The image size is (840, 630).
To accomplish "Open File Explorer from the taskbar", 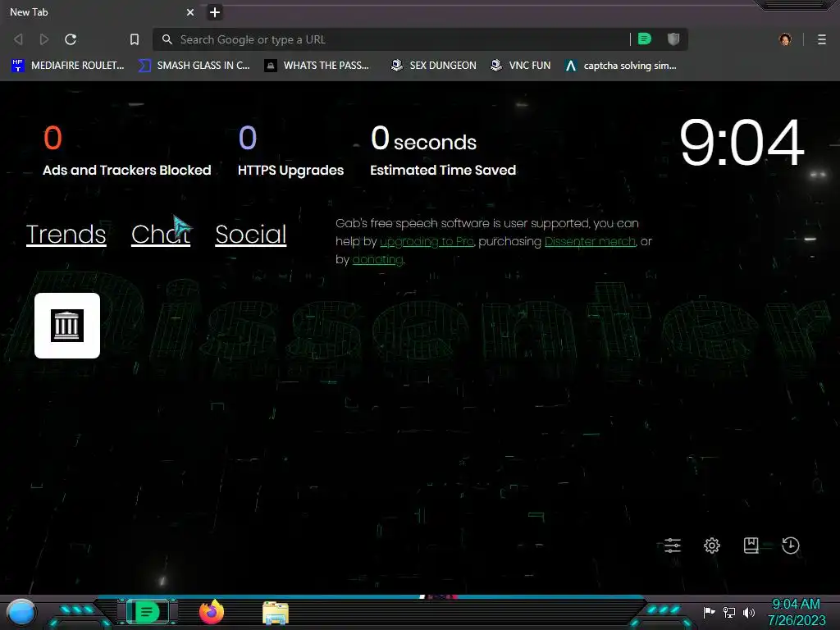I will coord(276,613).
